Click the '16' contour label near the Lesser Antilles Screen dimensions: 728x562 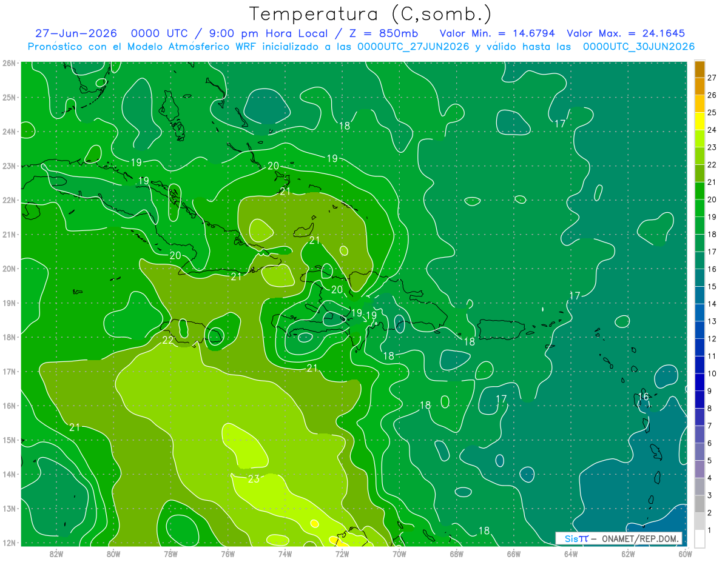644,397
